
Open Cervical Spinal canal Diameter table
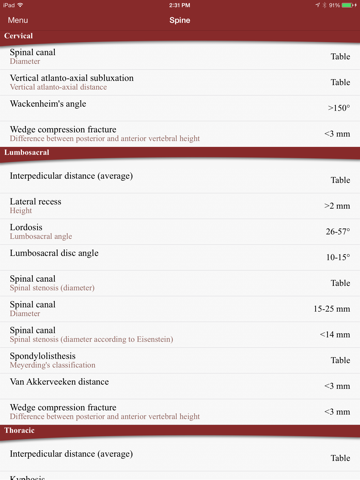(180, 56)
